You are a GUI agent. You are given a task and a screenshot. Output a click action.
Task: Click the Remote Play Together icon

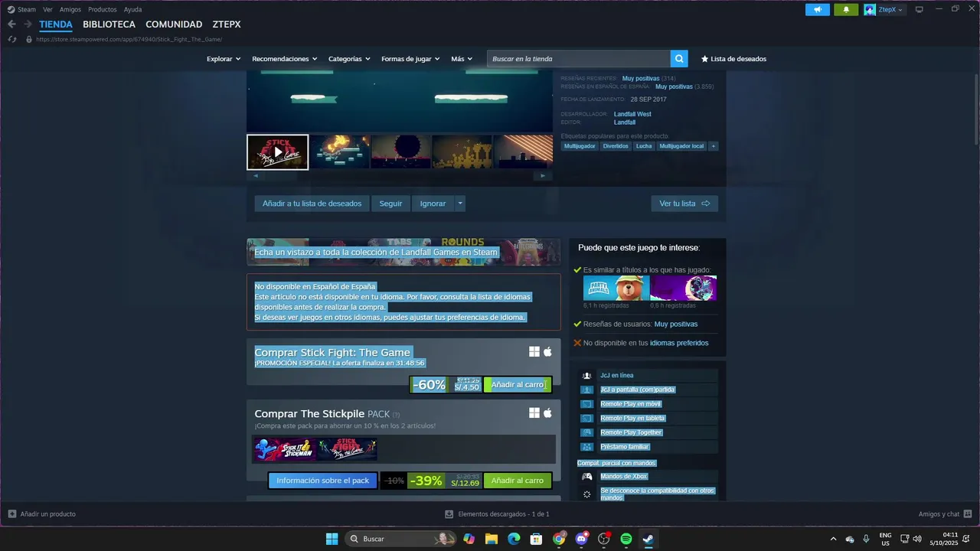[586, 432]
